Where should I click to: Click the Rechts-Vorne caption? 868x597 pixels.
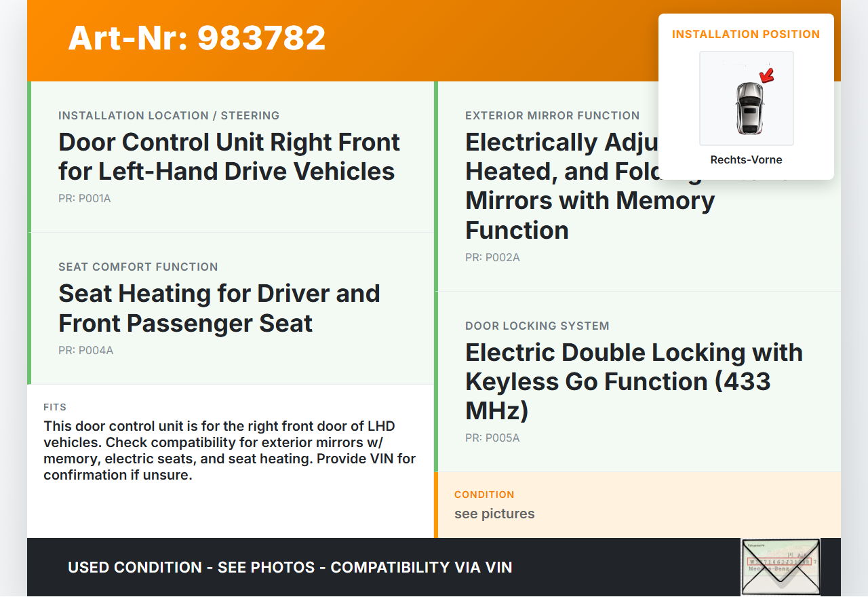click(x=746, y=160)
